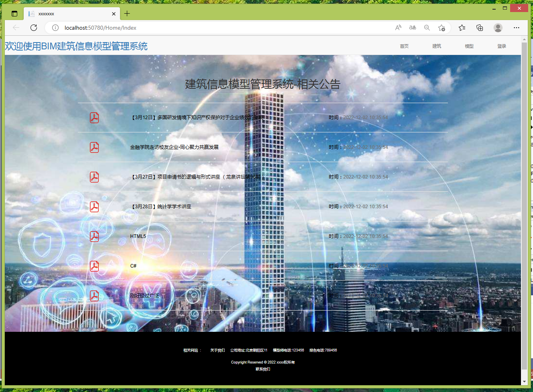Open PDF icon for 金融学院走访校友企业 notice
The width and height of the screenshot is (533, 392).
pos(94,147)
